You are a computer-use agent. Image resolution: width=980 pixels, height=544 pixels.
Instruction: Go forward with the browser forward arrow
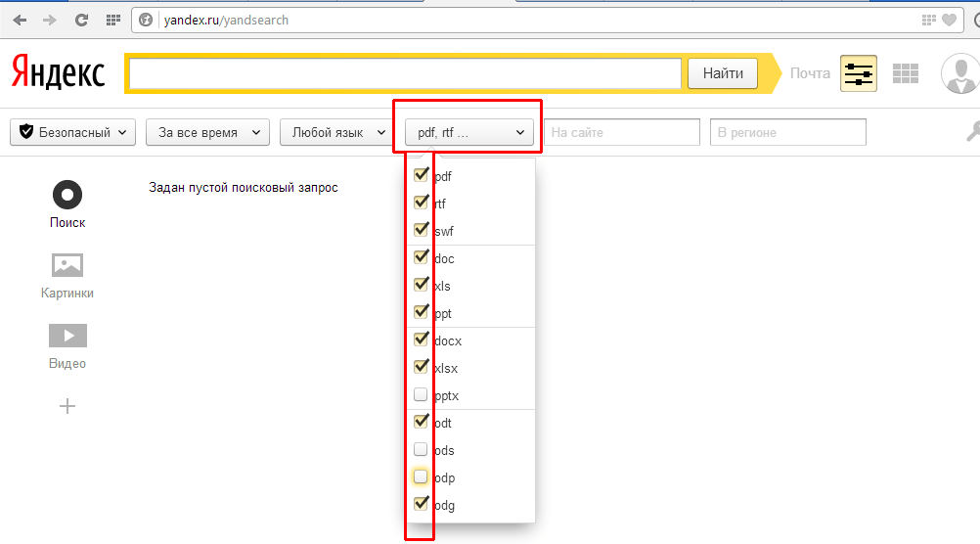click(49, 20)
